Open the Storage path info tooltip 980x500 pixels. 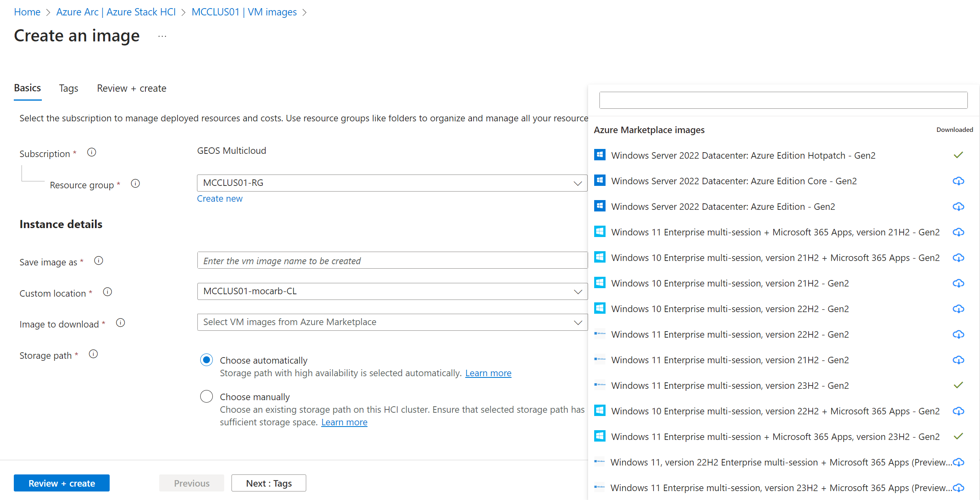93,354
